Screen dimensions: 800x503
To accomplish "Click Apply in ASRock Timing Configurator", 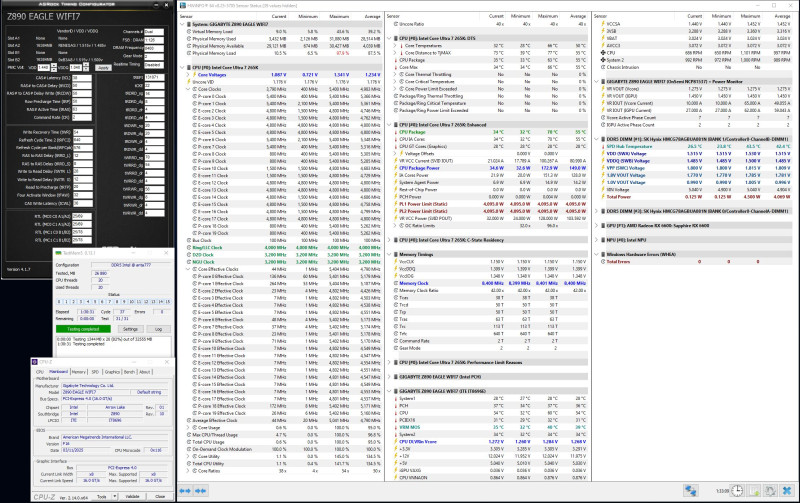I will 104,67.
